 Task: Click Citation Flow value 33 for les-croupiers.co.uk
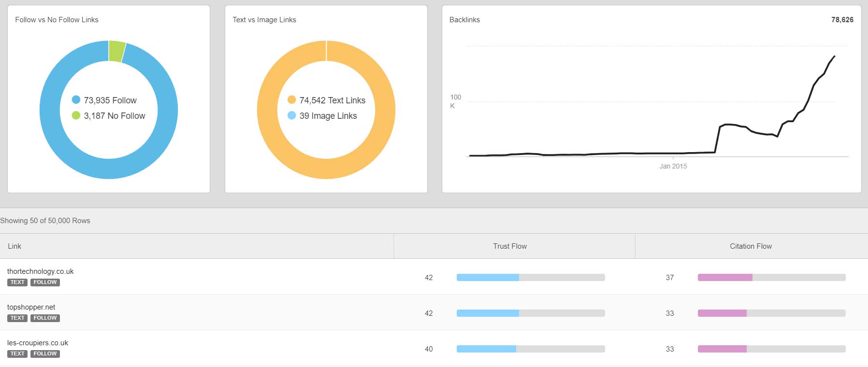(x=670, y=349)
